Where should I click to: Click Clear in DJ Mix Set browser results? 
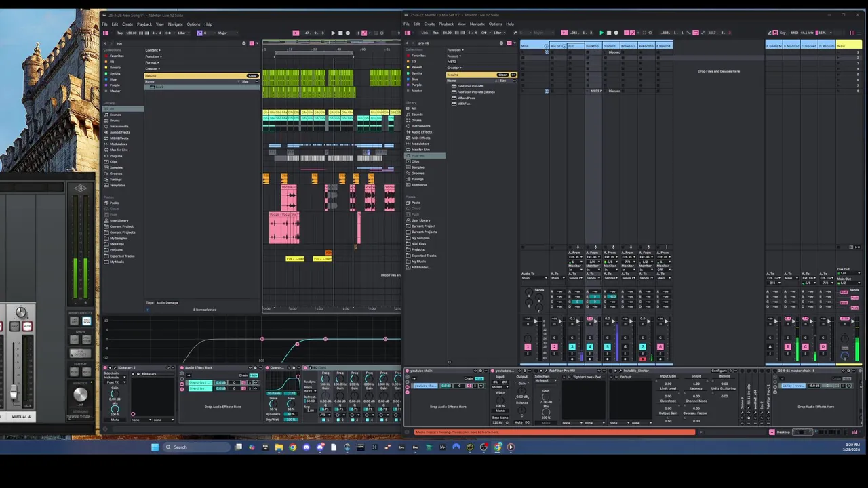tap(502, 75)
